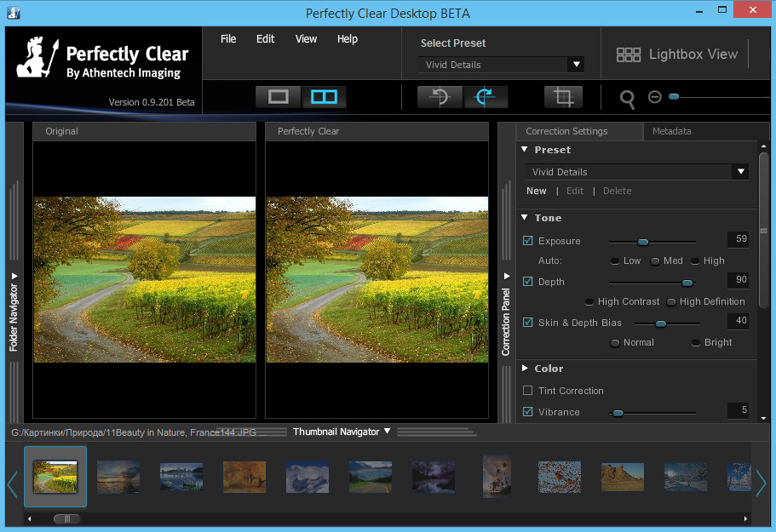Click Delete preset link
Screen dimensions: 776x532
pyautogui.click(x=618, y=191)
